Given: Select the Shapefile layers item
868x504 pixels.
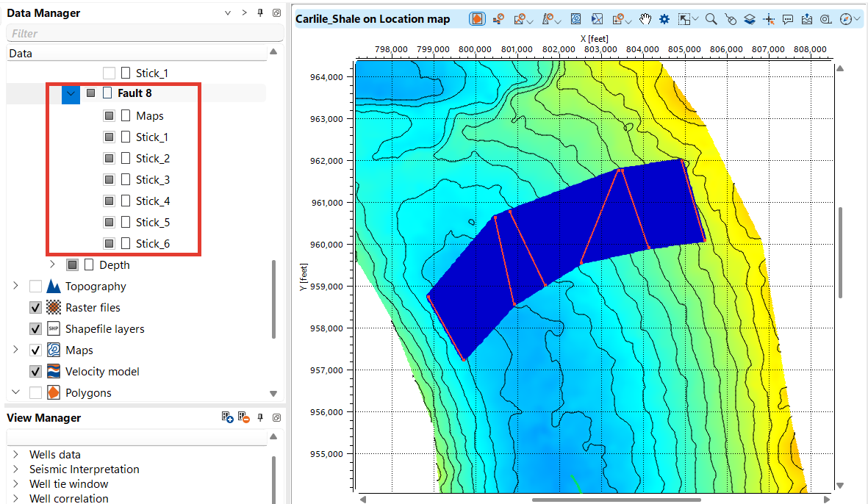Looking at the screenshot, I should click(104, 329).
